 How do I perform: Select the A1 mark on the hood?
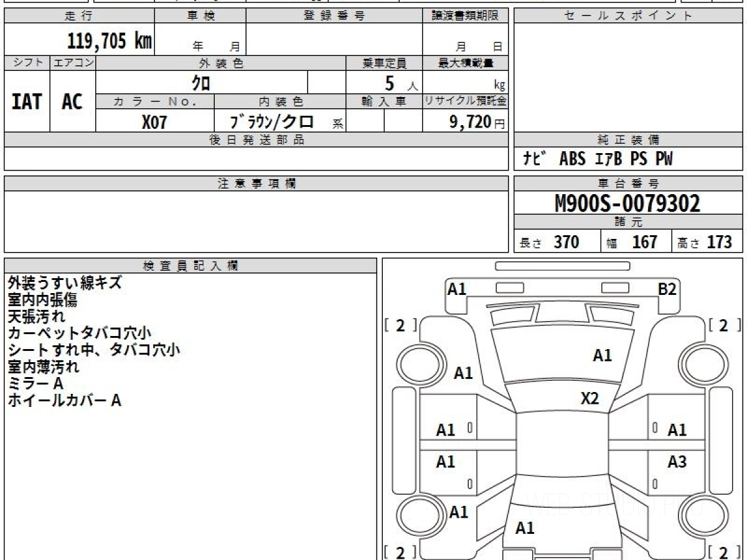coord(602,355)
